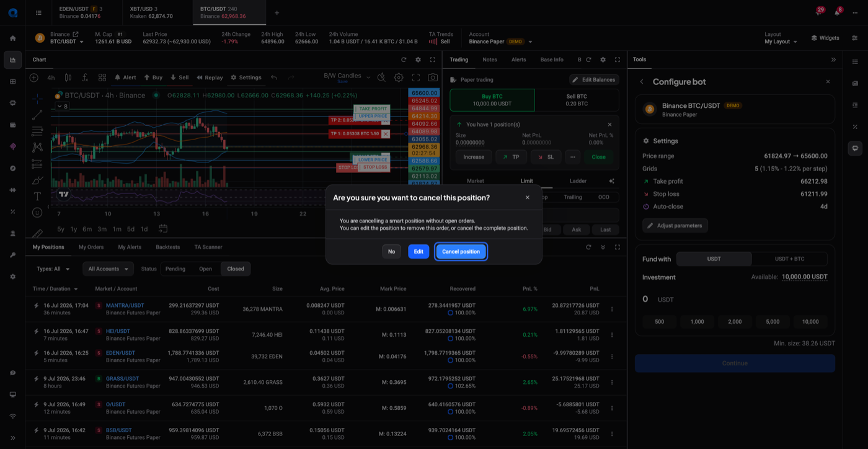Refresh the My Positions panel
Image resolution: width=868 pixels, height=449 pixels.
click(x=588, y=247)
